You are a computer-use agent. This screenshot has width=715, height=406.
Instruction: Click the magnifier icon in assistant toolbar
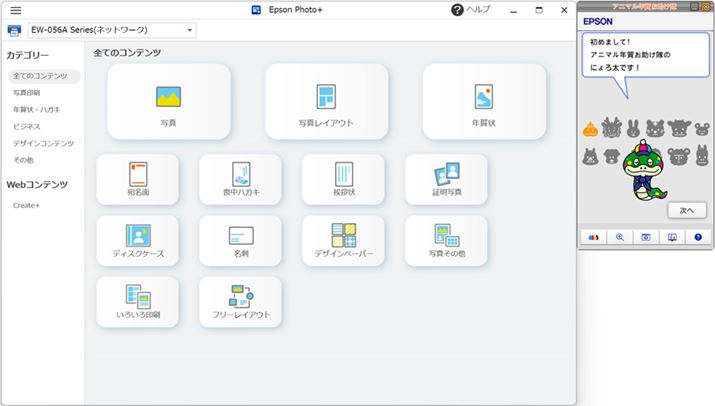(x=620, y=237)
